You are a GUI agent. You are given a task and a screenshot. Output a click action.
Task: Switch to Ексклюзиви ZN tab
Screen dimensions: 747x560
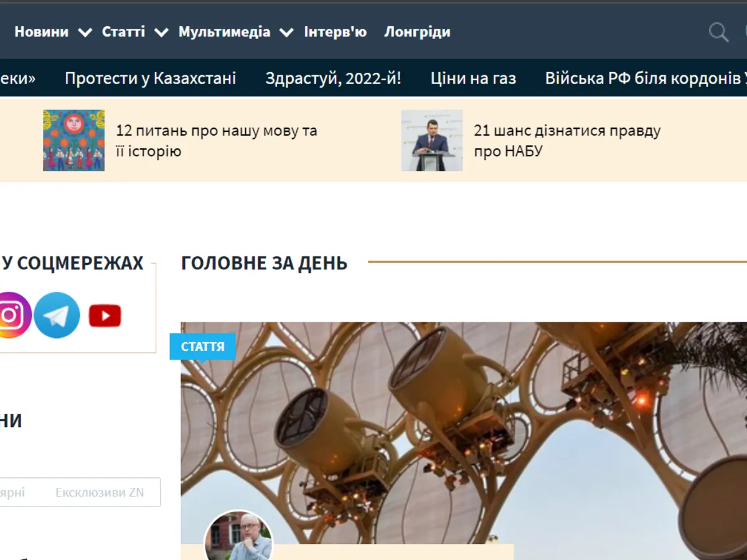100,493
